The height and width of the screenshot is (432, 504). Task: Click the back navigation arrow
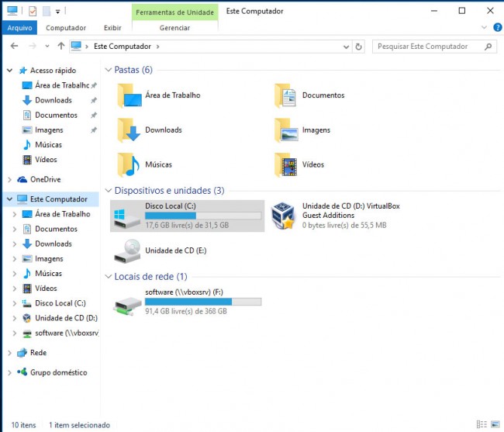click(x=14, y=47)
